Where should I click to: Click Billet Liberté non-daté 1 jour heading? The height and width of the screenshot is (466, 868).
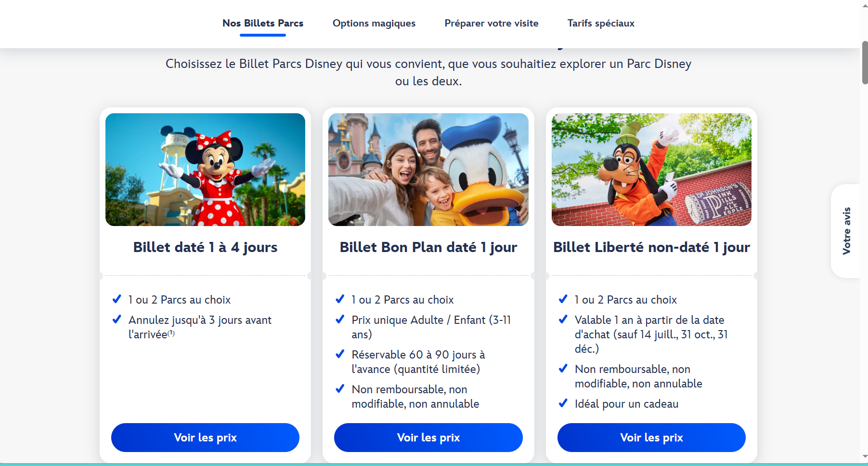(651, 247)
